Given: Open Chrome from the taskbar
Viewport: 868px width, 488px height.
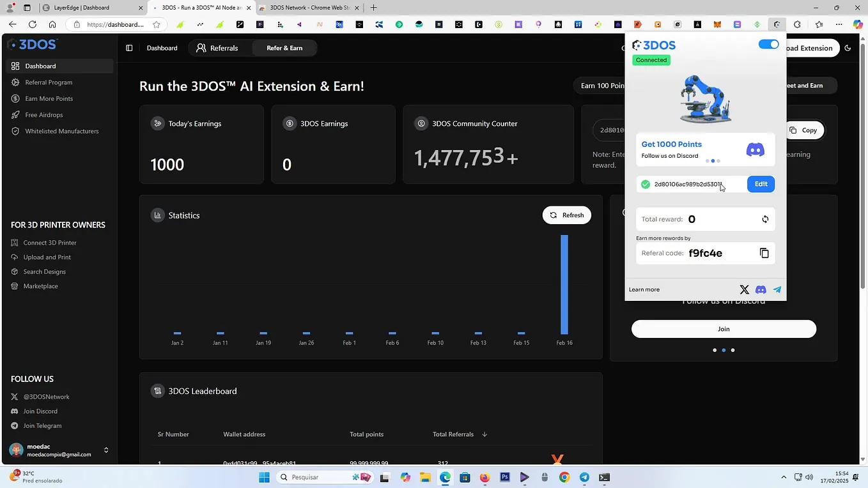Looking at the screenshot, I should tap(564, 477).
